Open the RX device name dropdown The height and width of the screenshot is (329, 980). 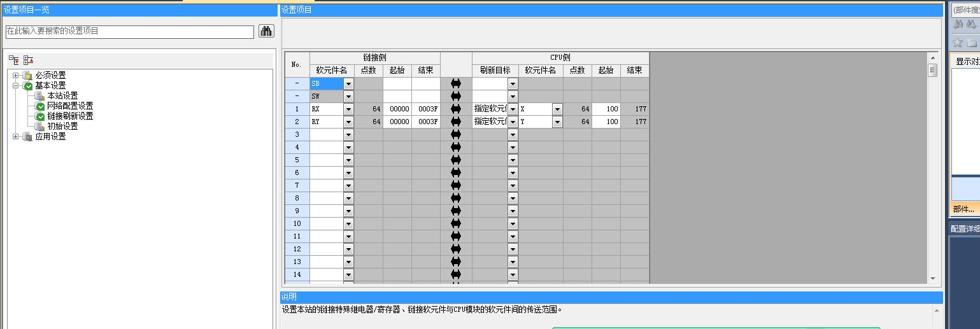click(x=348, y=109)
